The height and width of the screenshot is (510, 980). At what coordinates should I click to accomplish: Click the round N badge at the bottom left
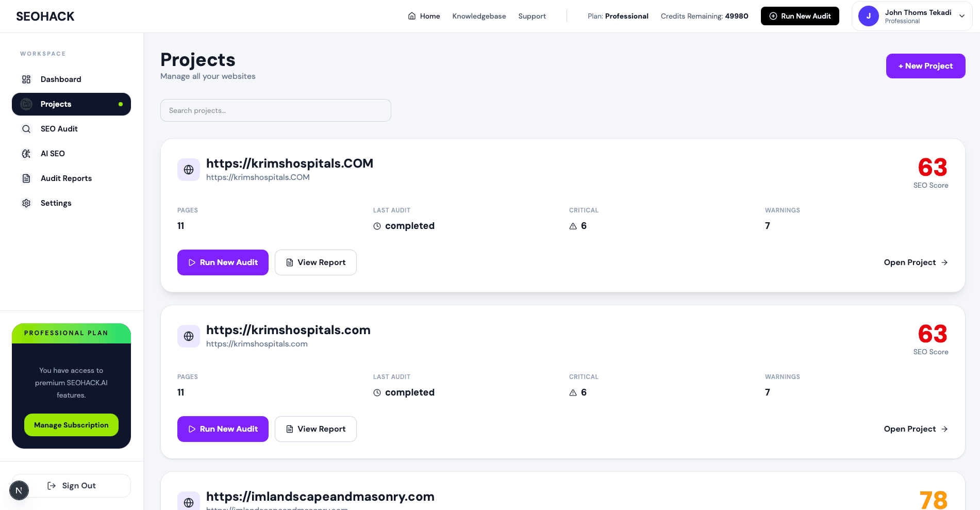[19, 490]
